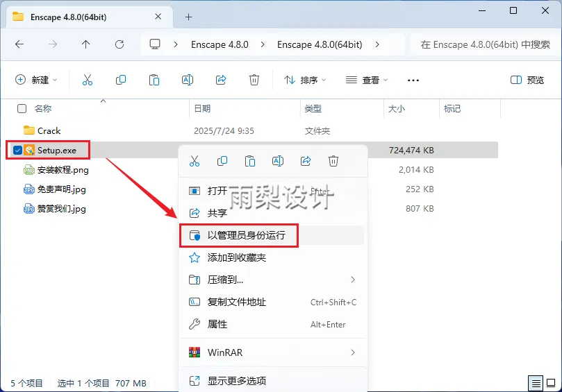Add a new tab with the plus button

[x=188, y=17]
